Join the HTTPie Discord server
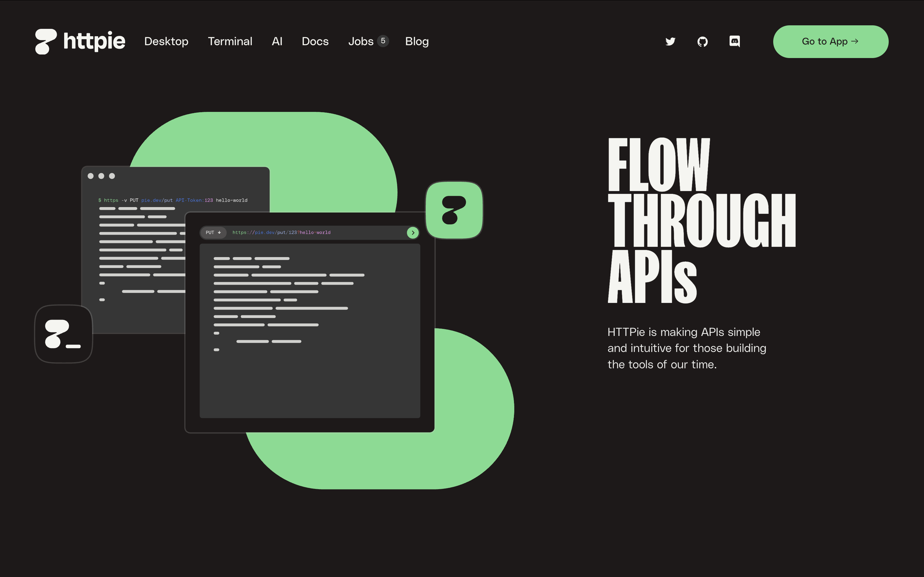This screenshot has width=924, height=577. pyautogui.click(x=735, y=41)
